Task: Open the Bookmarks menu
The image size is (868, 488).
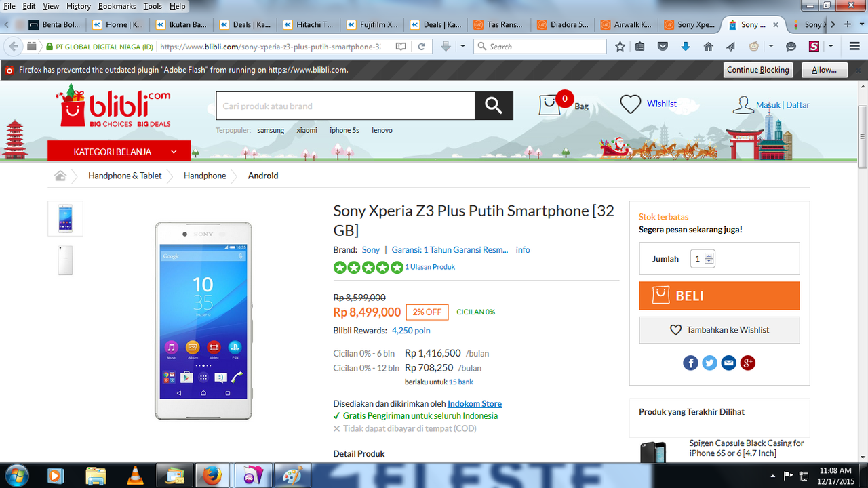Action: coord(117,6)
